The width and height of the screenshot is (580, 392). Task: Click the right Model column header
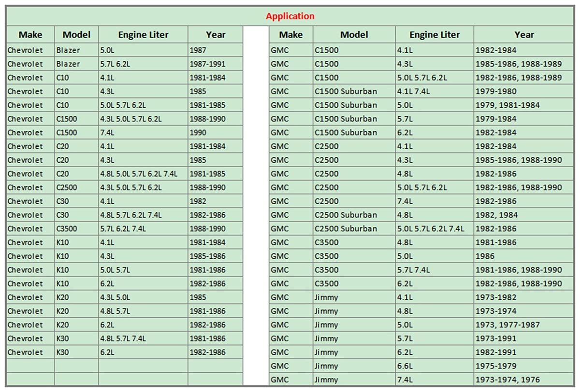354,35
